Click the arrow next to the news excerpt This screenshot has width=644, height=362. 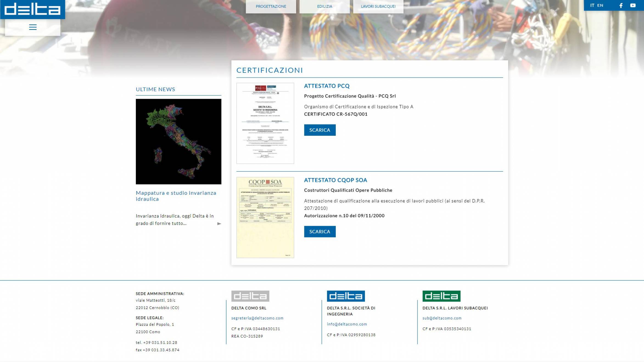pyautogui.click(x=219, y=224)
